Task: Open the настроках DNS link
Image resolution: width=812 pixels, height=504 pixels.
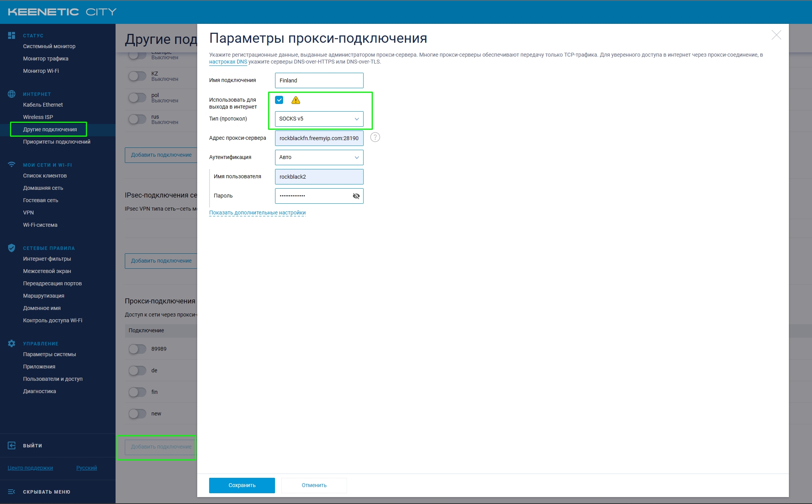Action: pyautogui.click(x=228, y=62)
